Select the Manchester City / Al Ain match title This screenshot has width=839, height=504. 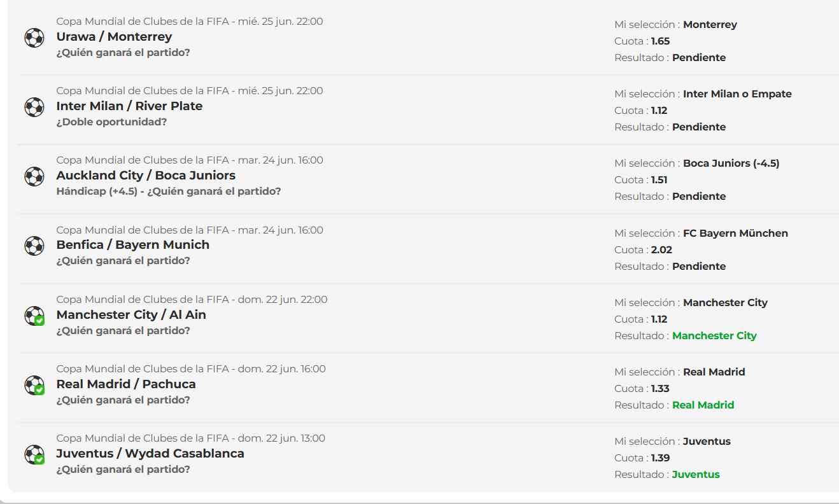coord(131,315)
